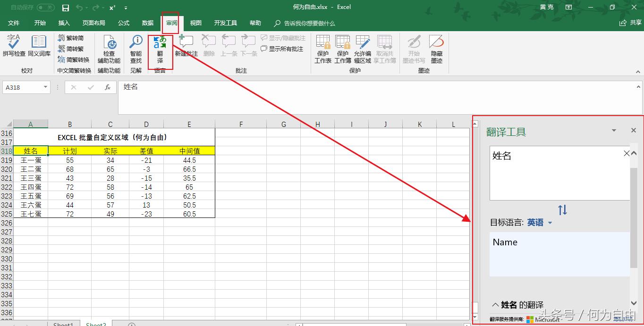Image resolution: width=644 pixels, height=326 pixels.
Task: Collapse the 姓名 的翻译 section
Action: coord(495,305)
